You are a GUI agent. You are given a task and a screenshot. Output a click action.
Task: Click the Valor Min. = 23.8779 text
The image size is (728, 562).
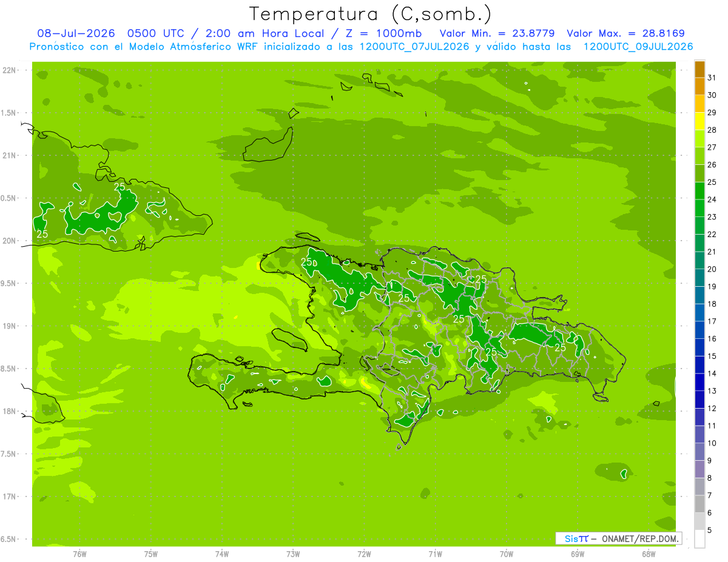point(497,33)
